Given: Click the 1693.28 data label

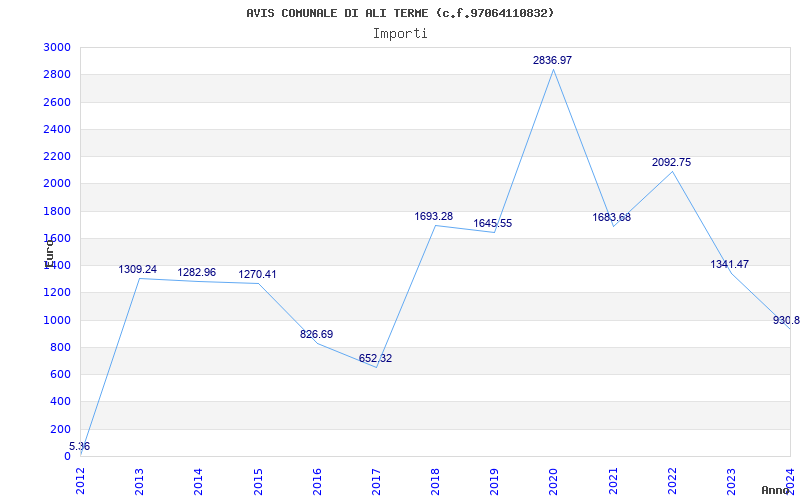Looking at the screenshot, I should pos(434,216).
